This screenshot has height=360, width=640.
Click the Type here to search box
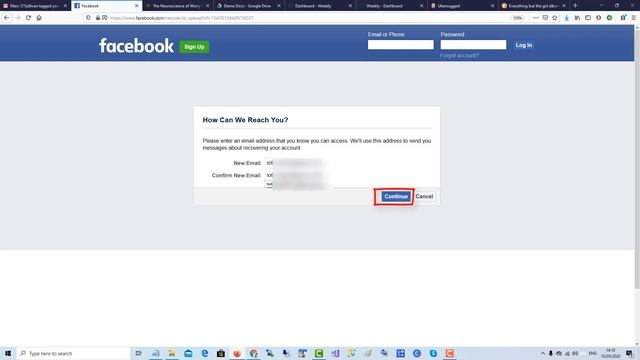(x=73, y=353)
